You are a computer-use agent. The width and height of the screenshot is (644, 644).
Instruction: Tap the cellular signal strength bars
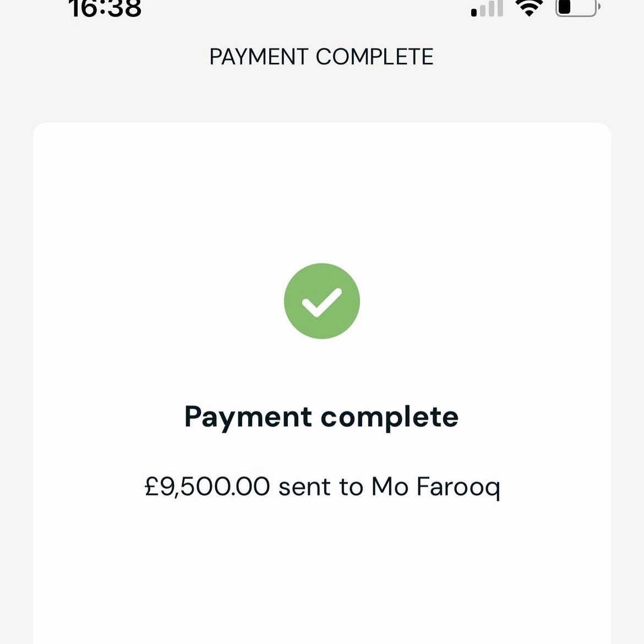point(487,9)
